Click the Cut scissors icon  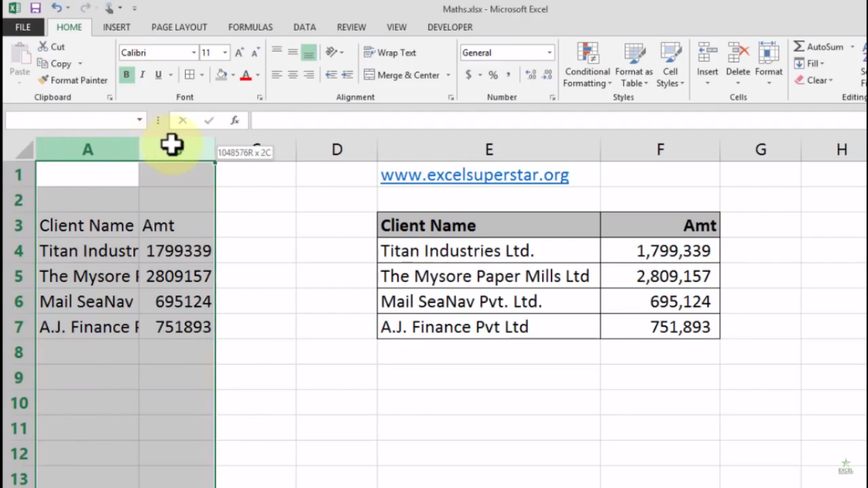43,47
